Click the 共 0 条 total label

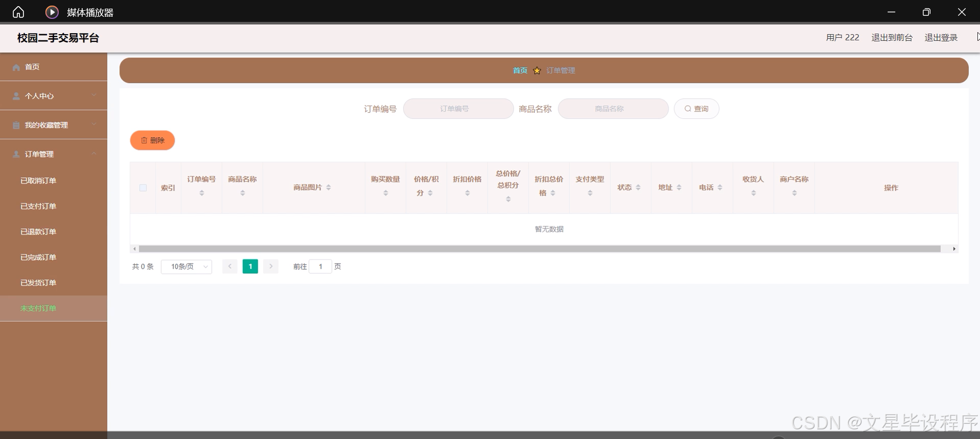[143, 267]
